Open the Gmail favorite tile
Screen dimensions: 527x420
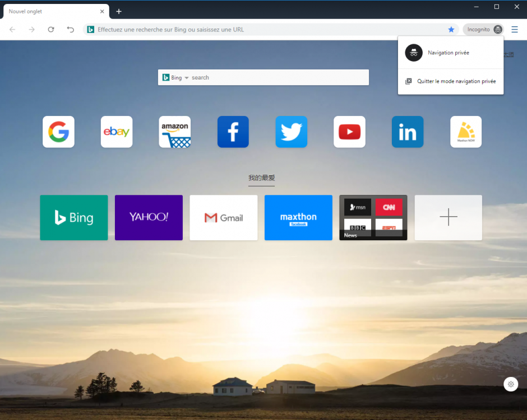(223, 218)
